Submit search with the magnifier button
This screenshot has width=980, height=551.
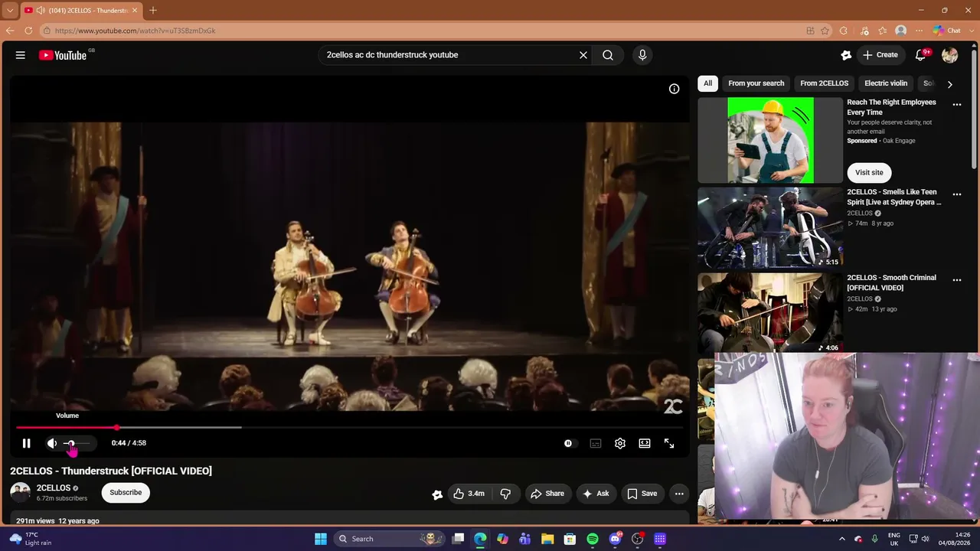point(608,55)
